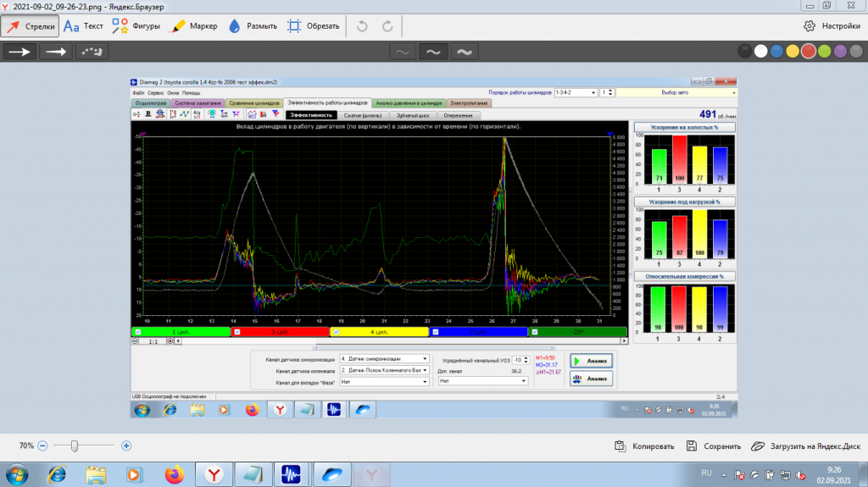Open Firefox in the outer Windows taskbar
The height and width of the screenshot is (487, 868).
[x=174, y=475]
